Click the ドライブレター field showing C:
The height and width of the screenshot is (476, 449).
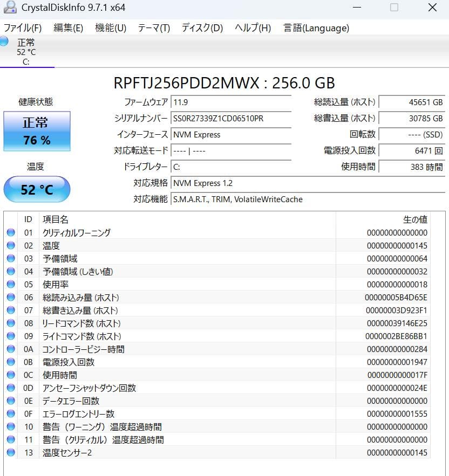[x=231, y=167]
